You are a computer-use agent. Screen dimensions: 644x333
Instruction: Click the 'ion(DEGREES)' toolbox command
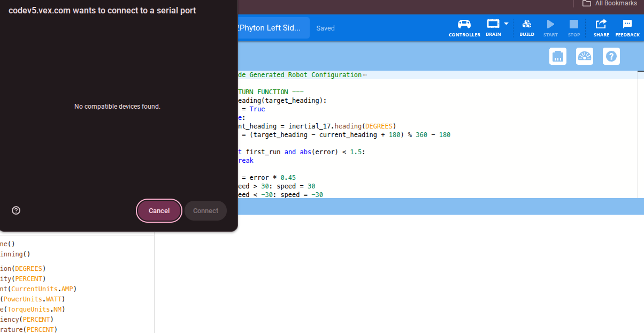tap(23, 268)
